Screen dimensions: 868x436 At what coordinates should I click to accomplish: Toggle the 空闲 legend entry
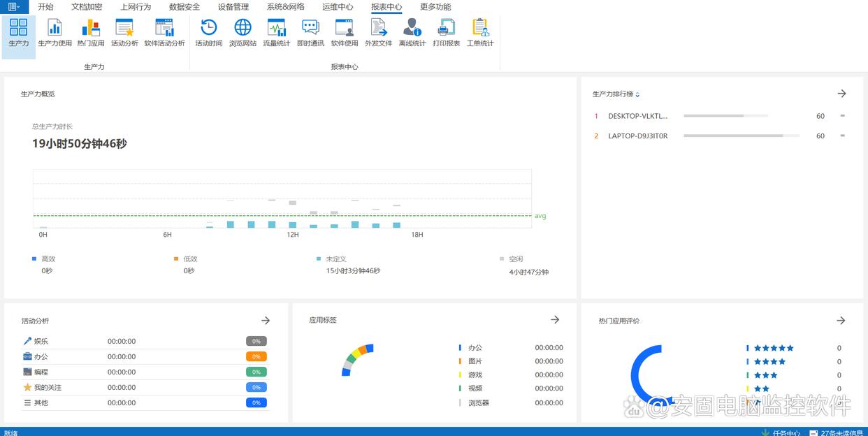point(515,259)
